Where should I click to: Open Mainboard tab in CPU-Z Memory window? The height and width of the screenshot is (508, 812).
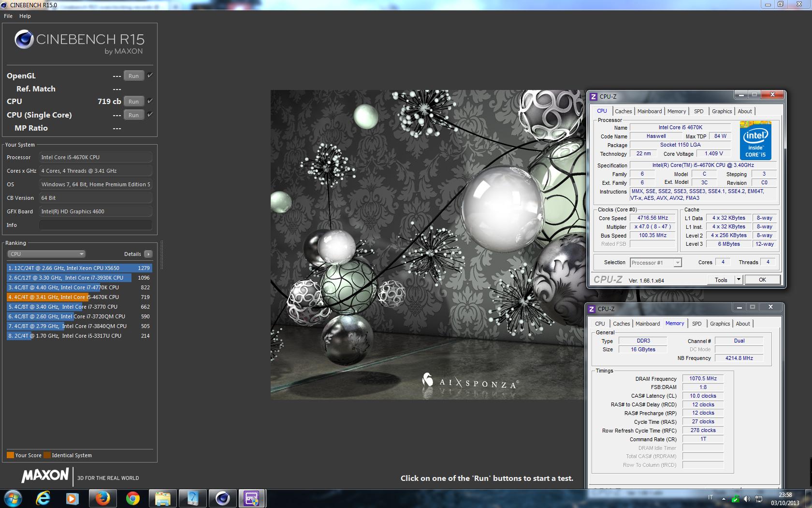[648, 324]
